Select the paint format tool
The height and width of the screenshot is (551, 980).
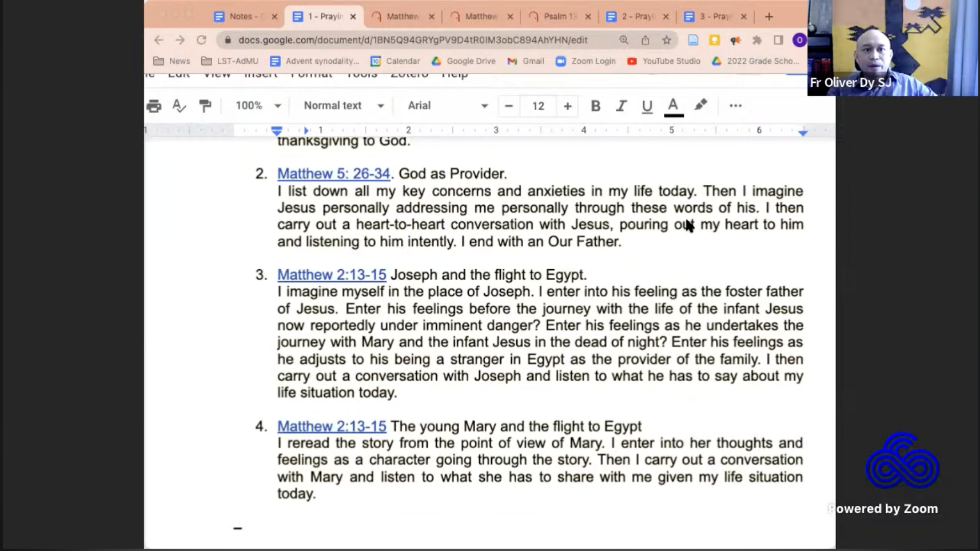pyautogui.click(x=205, y=106)
